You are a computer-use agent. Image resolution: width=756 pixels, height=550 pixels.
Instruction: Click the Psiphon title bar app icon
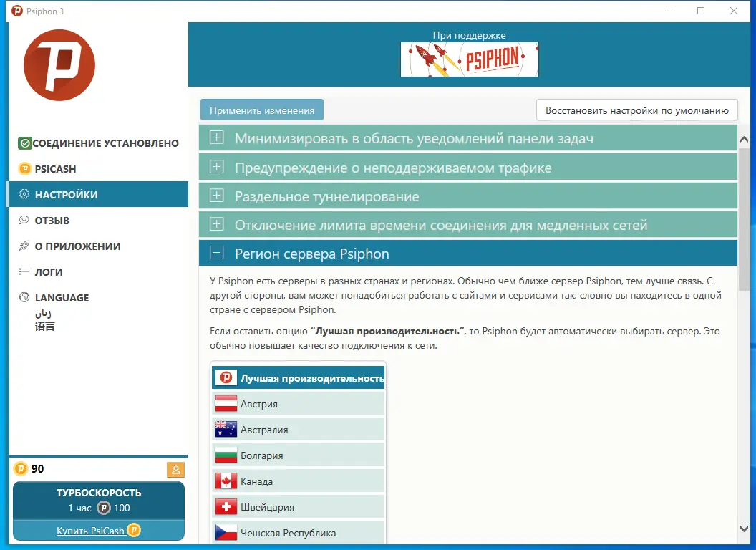[17, 11]
